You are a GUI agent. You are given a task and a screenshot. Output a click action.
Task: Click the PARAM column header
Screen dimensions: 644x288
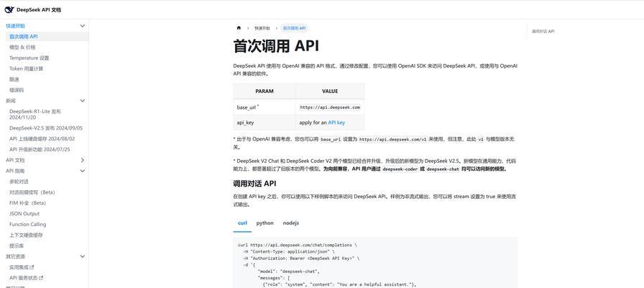click(x=264, y=91)
